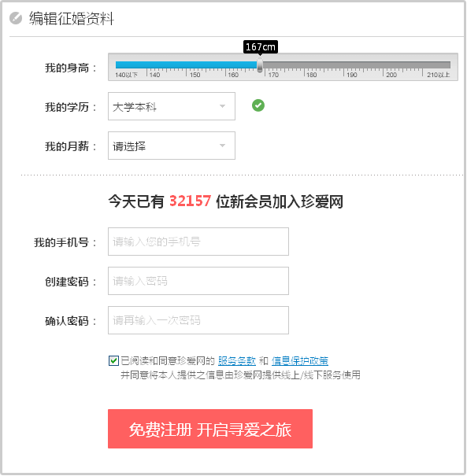Click the 我的手机号 label
Viewport: 467px width, 476px height.
[65, 242]
